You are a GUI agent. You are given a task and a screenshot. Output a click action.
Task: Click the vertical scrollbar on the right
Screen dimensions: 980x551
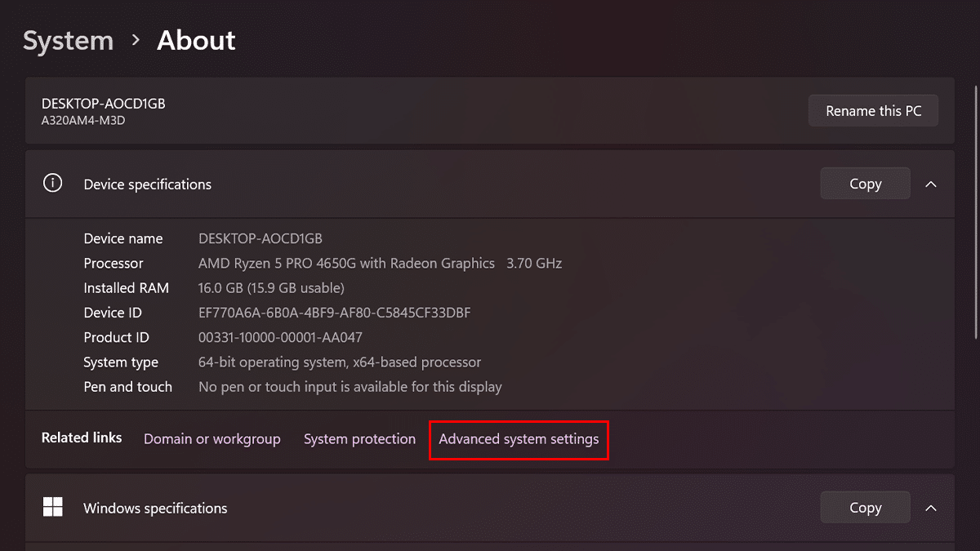point(976,212)
